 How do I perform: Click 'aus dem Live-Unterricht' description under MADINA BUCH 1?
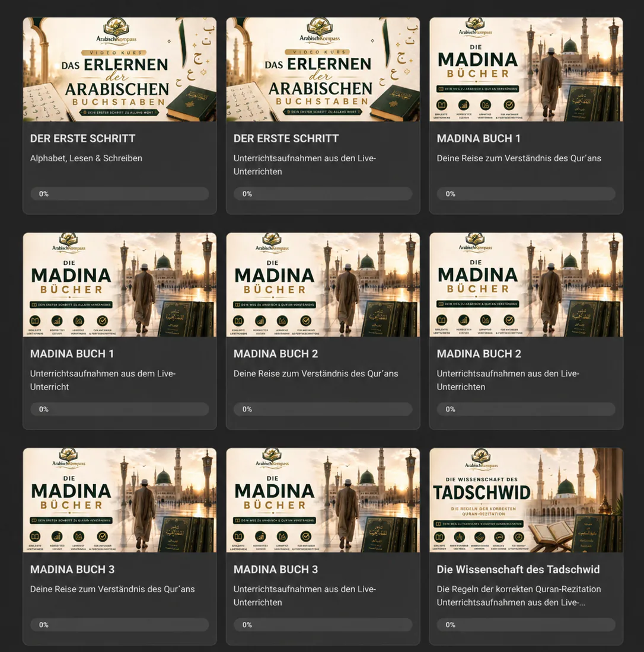point(103,381)
